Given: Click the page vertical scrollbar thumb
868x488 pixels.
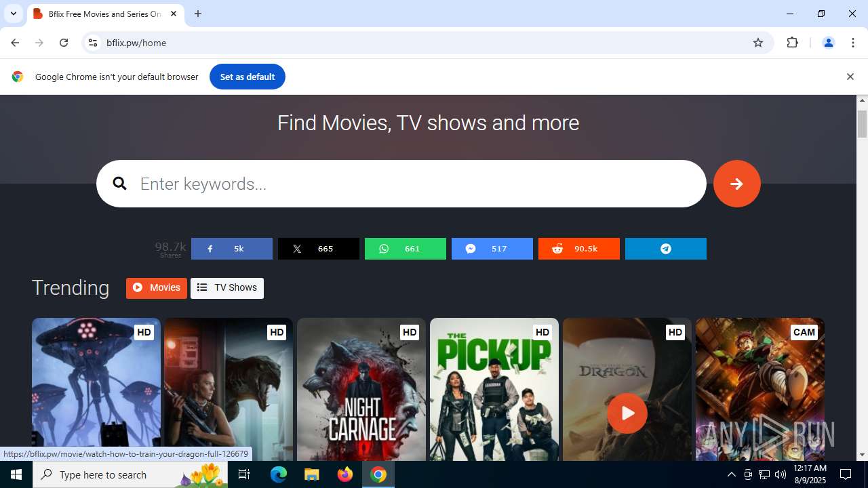Looking at the screenshot, I should coord(863,123).
